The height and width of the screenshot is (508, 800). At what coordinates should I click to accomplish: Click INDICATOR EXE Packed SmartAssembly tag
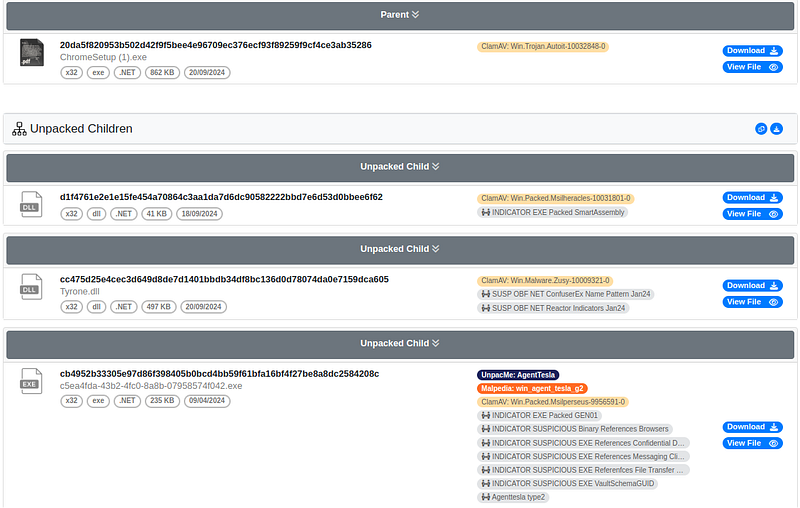pos(553,213)
